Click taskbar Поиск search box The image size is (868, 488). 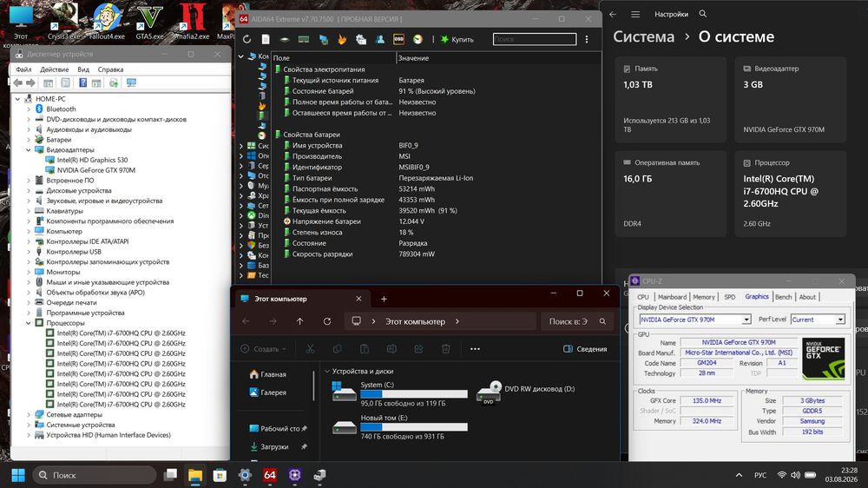tap(94, 475)
